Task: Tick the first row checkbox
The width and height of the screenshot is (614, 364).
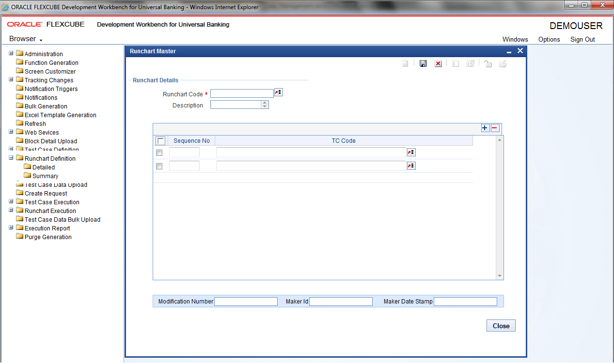Action: (x=159, y=152)
